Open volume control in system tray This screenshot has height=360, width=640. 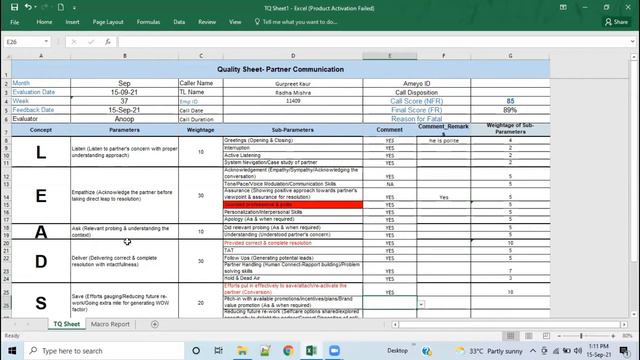(578, 351)
